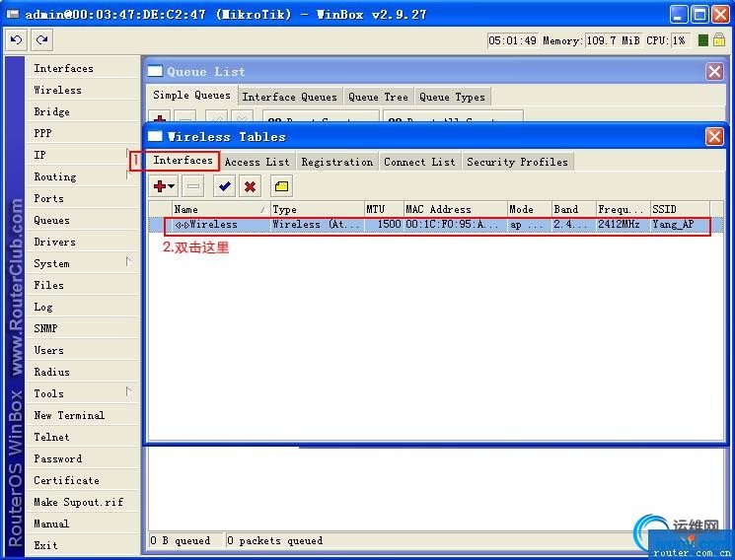Enable interface with the blue checkmark button
The height and width of the screenshot is (560, 735).
(224, 186)
